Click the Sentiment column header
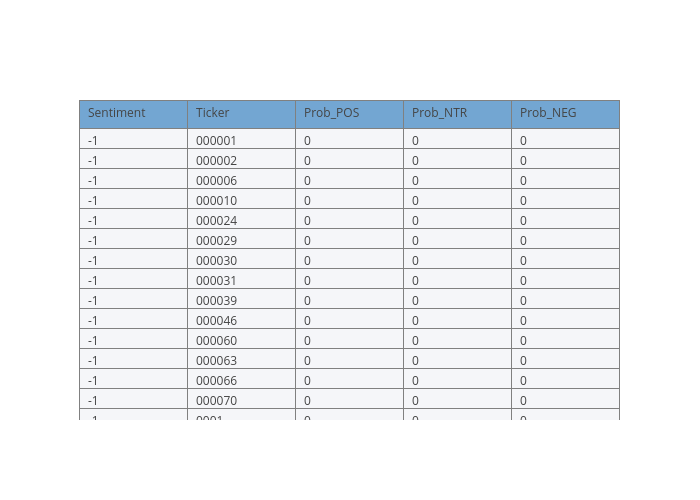Screen dimensions: 700x500 117,113
